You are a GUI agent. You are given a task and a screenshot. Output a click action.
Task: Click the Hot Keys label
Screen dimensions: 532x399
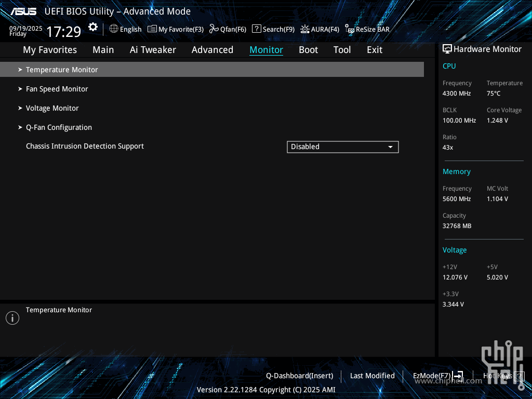click(497, 376)
